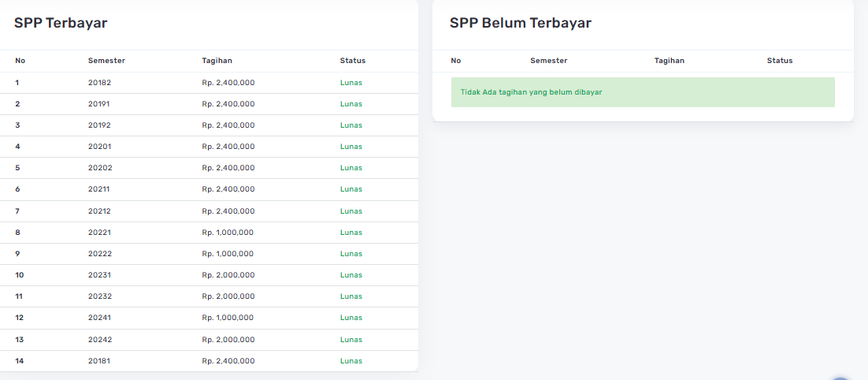Select the Lunas status for semester 20182
Screen dimensions: 868x380
click(351, 83)
